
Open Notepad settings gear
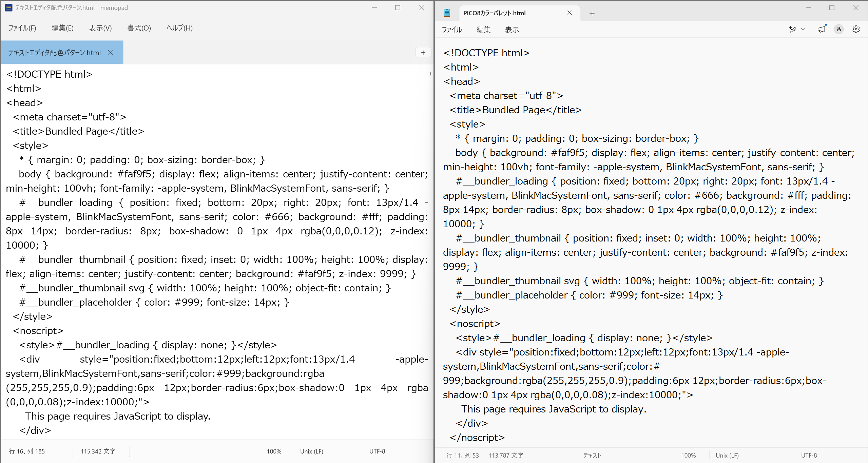(x=856, y=29)
